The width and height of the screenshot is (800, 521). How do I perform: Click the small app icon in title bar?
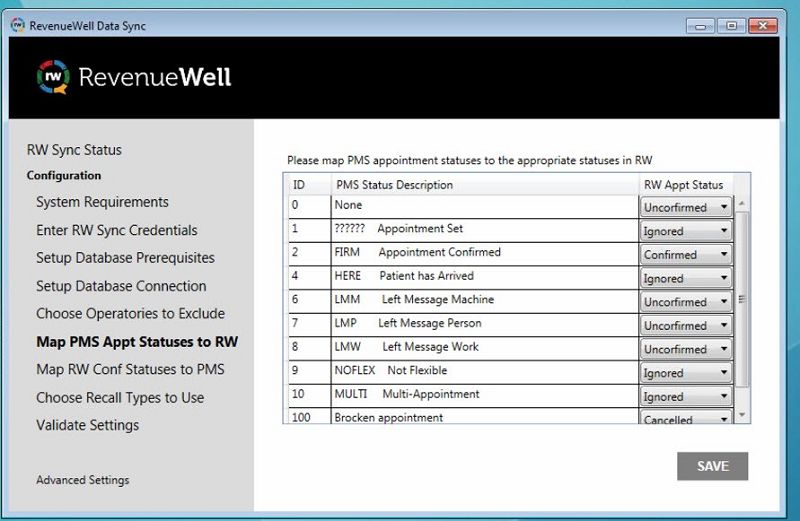click(x=17, y=26)
